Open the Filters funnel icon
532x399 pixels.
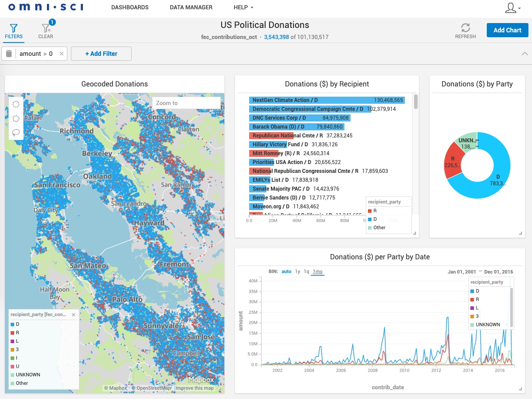(14, 31)
